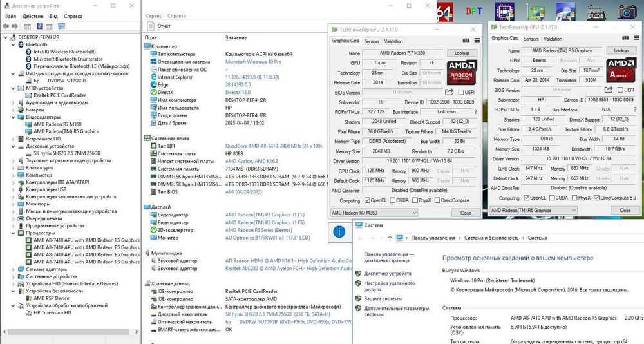
Task: Click the Up arrow in System window navigation
Action: click(x=390, y=238)
